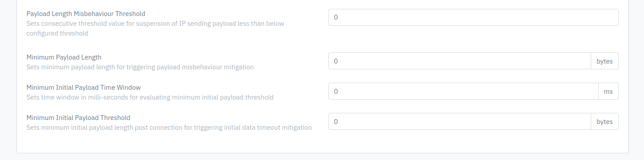
Task: Click the Payload Length Misbehaviour Threshold label
Action: (86, 14)
